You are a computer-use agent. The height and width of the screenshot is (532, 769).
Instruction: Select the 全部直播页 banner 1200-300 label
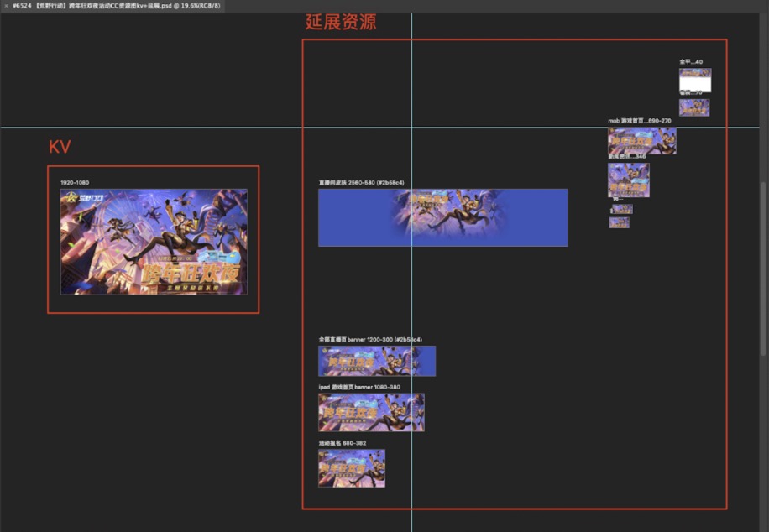coord(370,339)
